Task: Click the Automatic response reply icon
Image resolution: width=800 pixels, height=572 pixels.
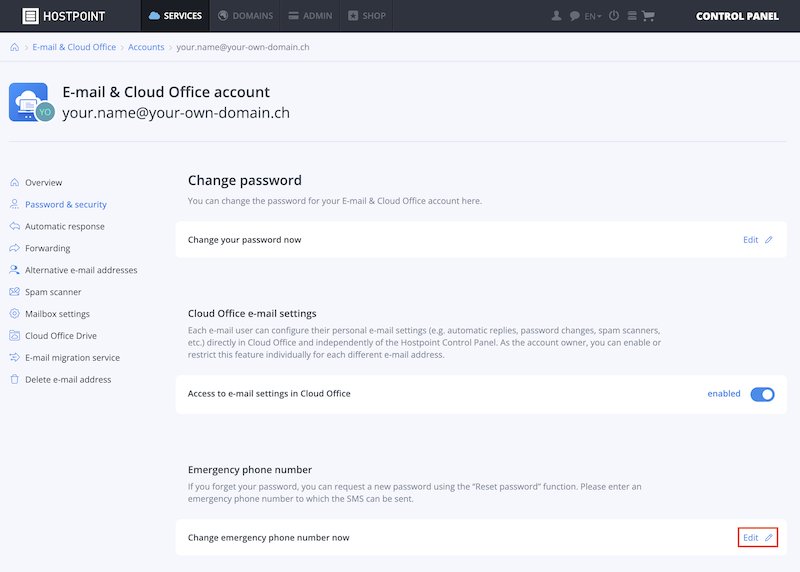Action: (15, 226)
